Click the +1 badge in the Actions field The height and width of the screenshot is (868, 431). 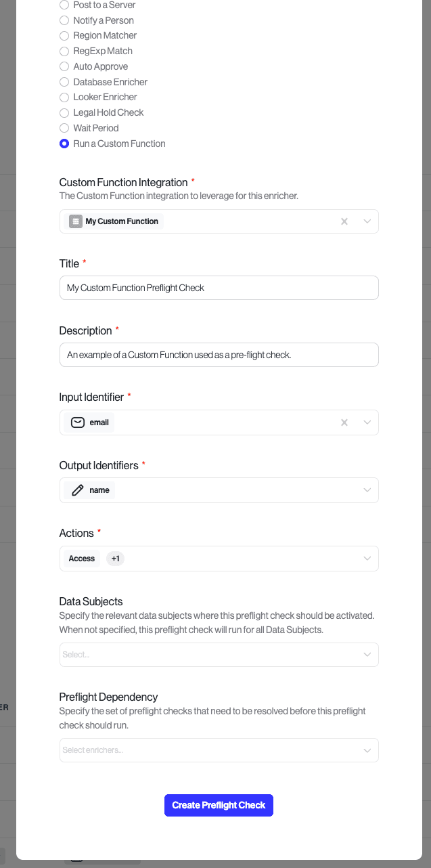115,558
